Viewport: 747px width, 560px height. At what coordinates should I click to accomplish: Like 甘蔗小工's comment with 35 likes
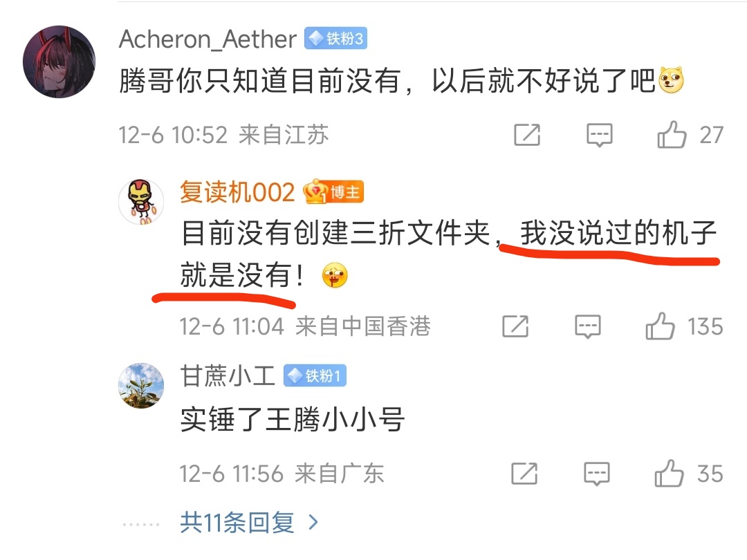tap(669, 473)
